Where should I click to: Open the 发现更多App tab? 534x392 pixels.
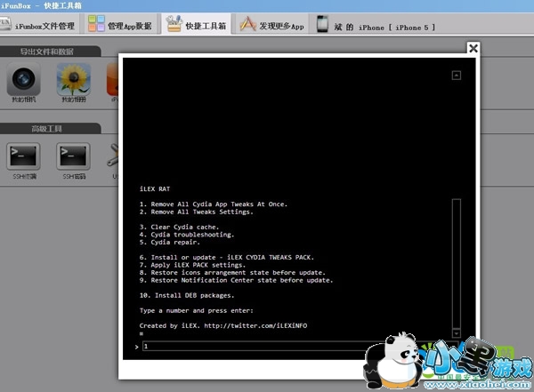coord(271,25)
